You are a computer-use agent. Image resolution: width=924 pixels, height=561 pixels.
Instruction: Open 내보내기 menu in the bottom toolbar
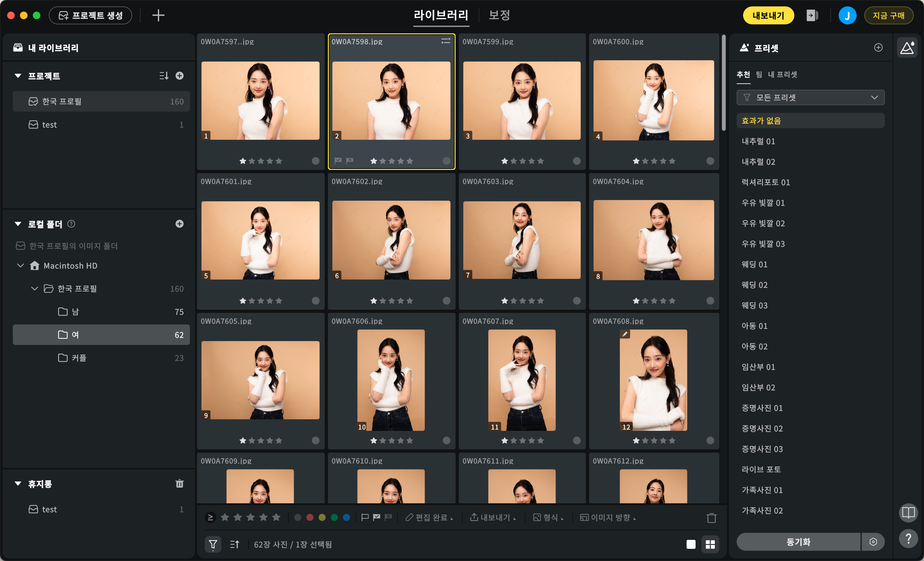[493, 517]
